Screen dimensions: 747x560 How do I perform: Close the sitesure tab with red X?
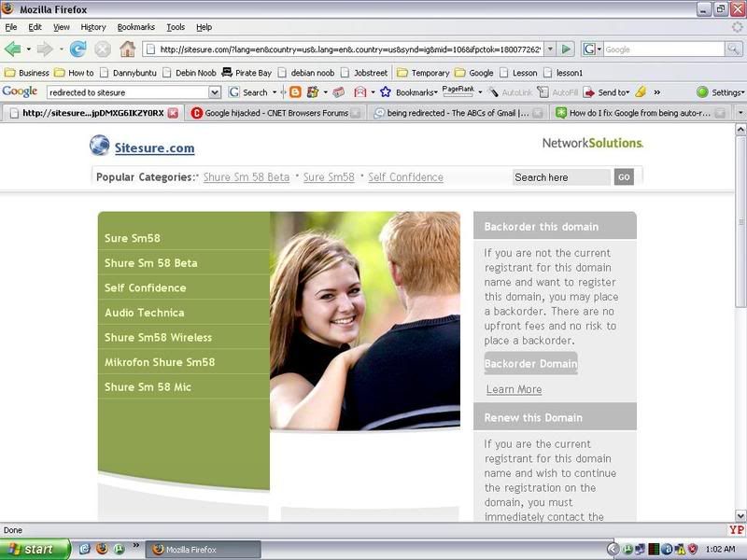click(174, 113)
